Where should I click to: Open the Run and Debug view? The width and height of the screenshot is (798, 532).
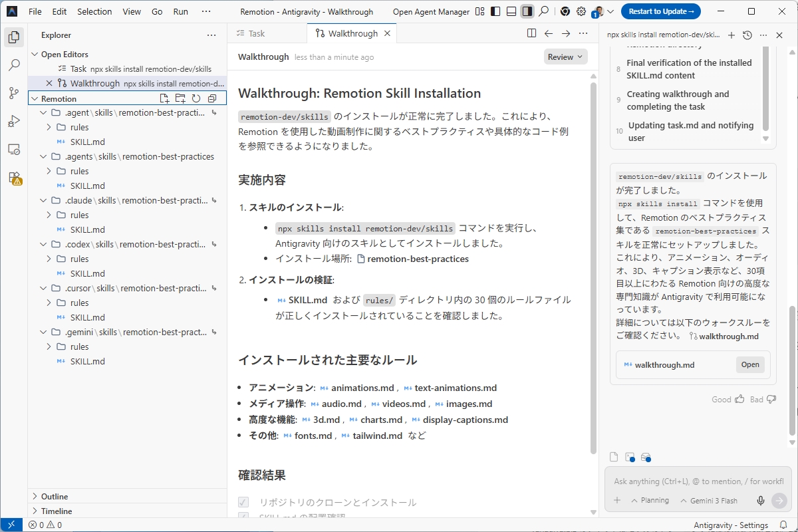(x=13, y=121)
